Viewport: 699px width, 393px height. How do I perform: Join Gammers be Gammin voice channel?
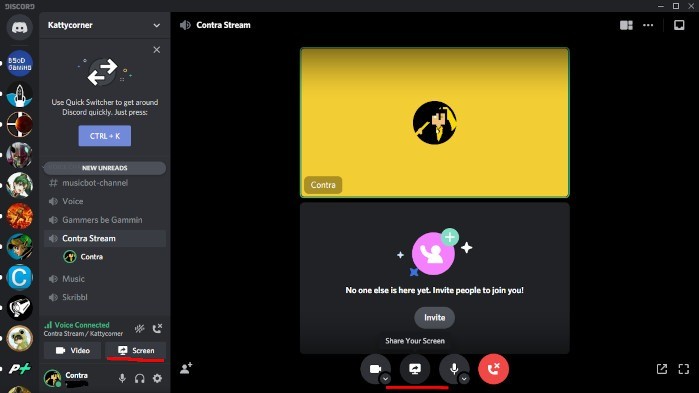[105, 220]
